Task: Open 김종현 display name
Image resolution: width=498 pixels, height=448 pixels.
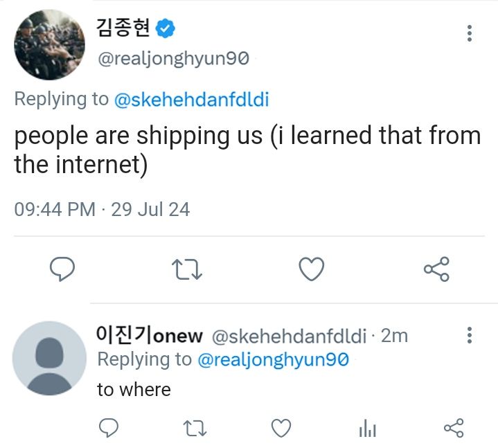Action: (x=123, y=28)
